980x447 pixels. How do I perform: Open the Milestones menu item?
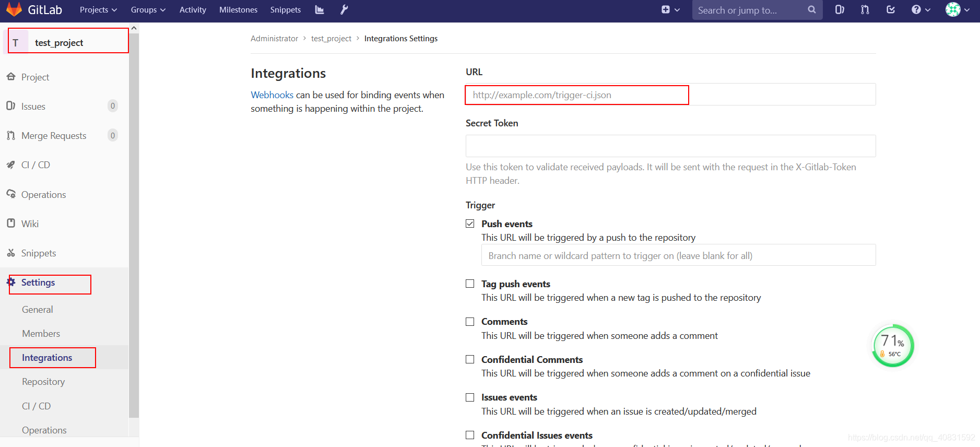238,9
